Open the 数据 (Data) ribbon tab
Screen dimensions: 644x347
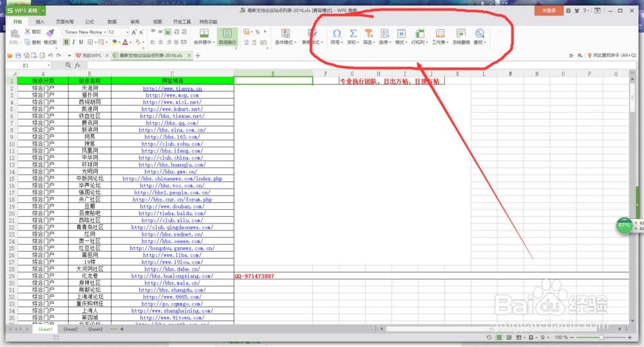tap(111, 22)
